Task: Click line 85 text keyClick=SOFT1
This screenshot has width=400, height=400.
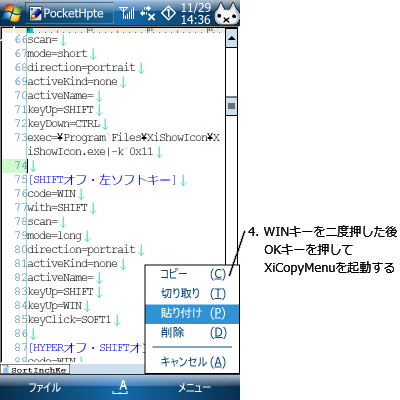Action: 69,320
